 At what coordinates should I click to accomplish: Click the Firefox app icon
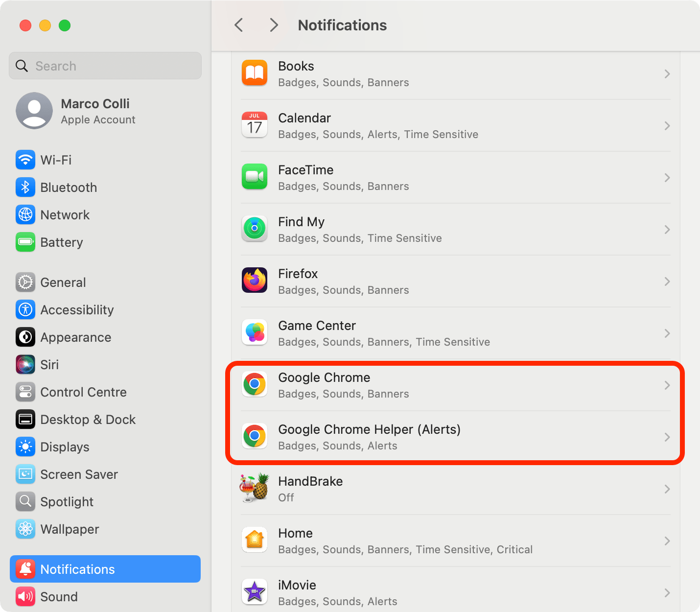pyautogui.click(x=255, y=281)
